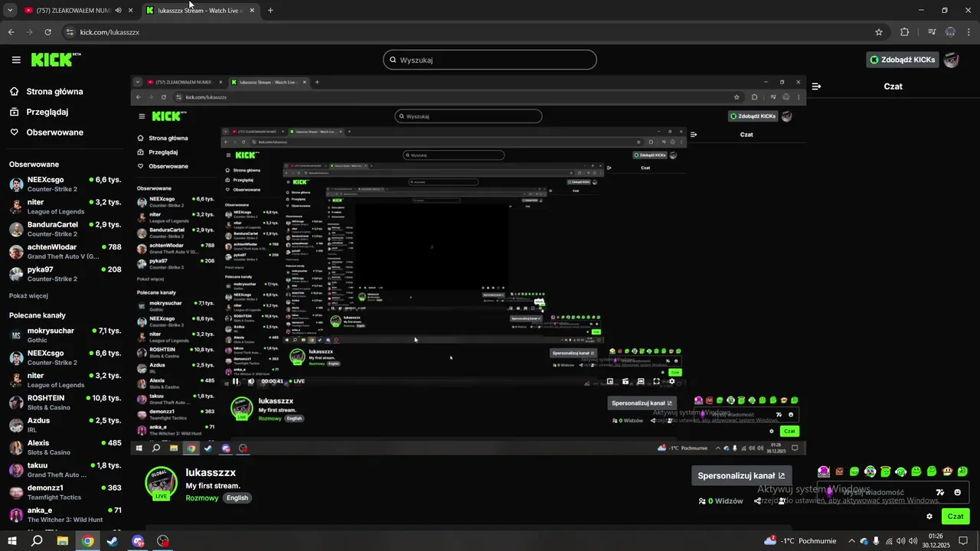Screen dimensions: 980x551
Task: Reload the page with the refresh icon
Action: coord(48,32)
